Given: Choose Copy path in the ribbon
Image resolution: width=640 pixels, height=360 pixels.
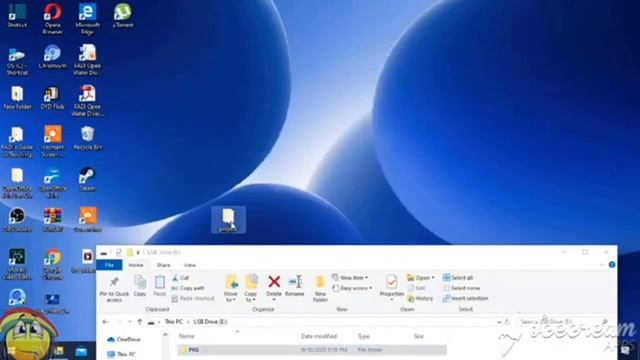Looking at the screenshot, I should click(x=188, y=288).
